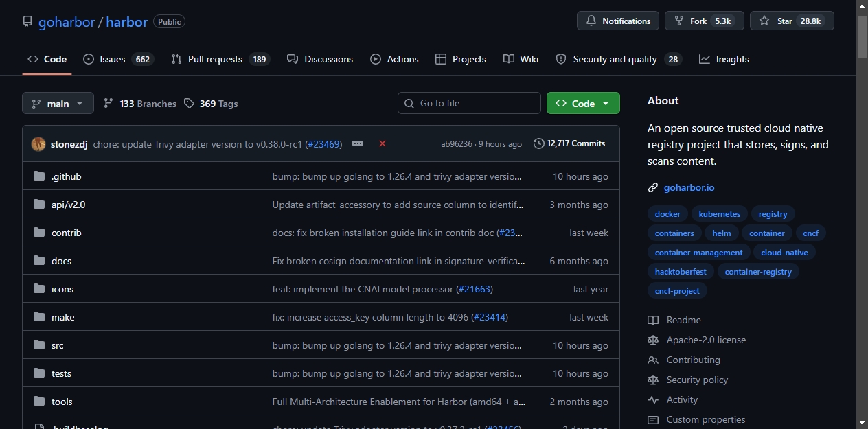Open the Projects tab
Viewport: 868px width, 429px height.
(x=461, y=59)
